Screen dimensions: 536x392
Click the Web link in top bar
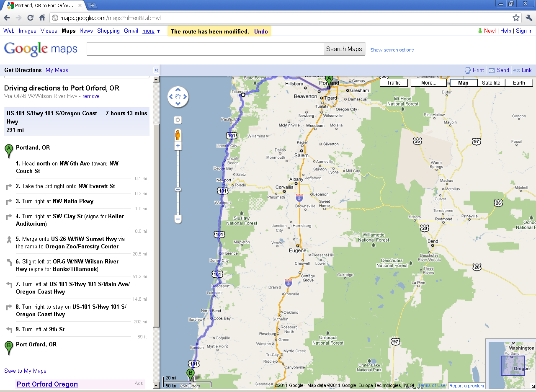9,31
